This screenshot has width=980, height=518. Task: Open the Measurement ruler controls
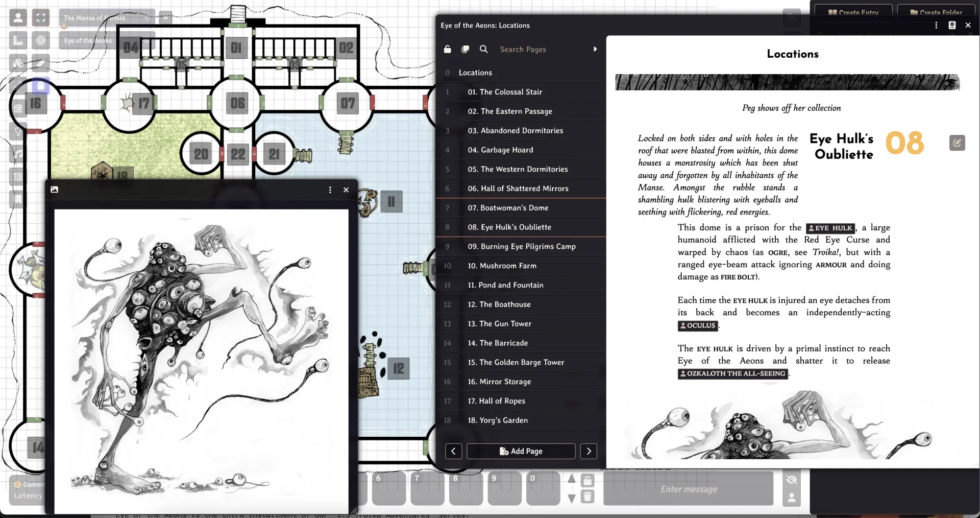pos(18,41)
